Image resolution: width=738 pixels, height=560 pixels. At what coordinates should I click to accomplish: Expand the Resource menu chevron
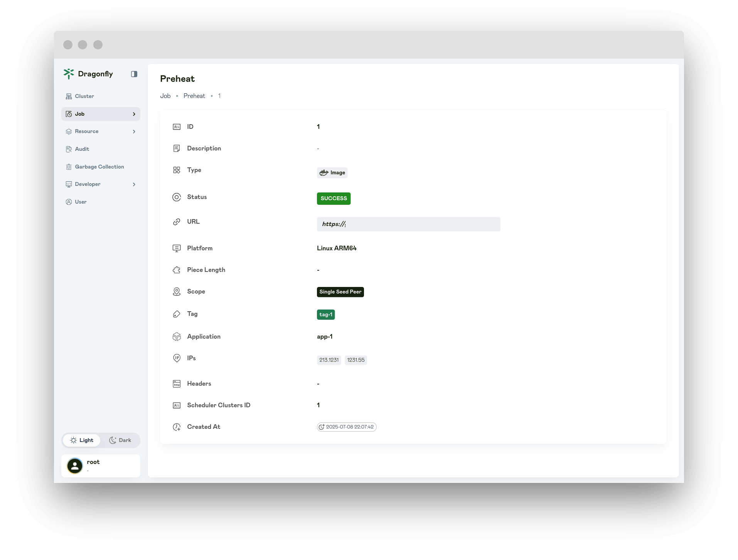click(134, 132)
